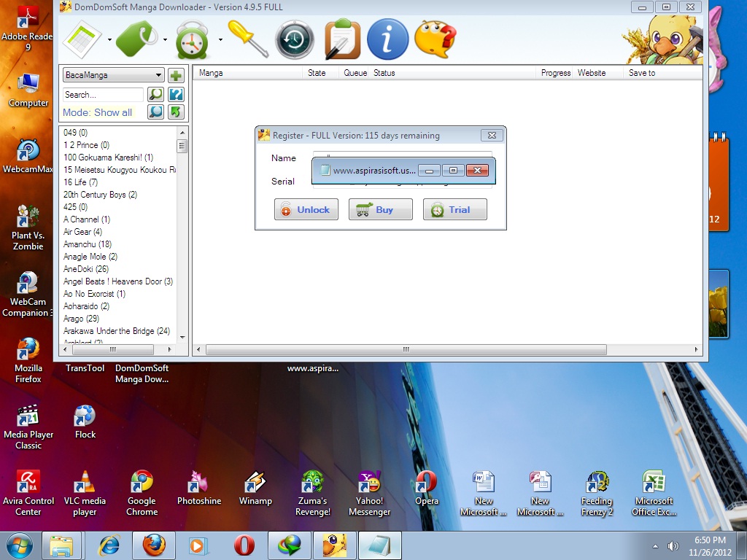Open VLC media player desktop shortcut
747x560 pixels.
pyautogui.click(x=85, y=494)
